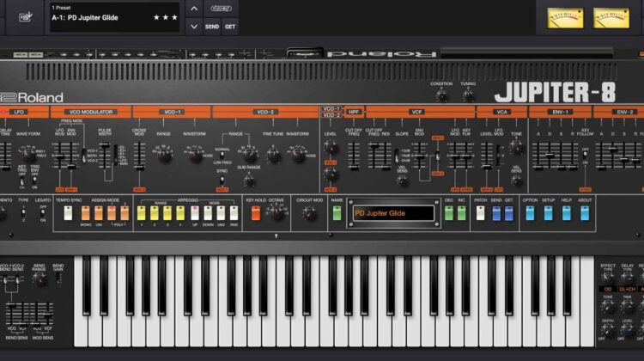Click the OCTAVE knob
644x361 pixels.
coord(276,212)
